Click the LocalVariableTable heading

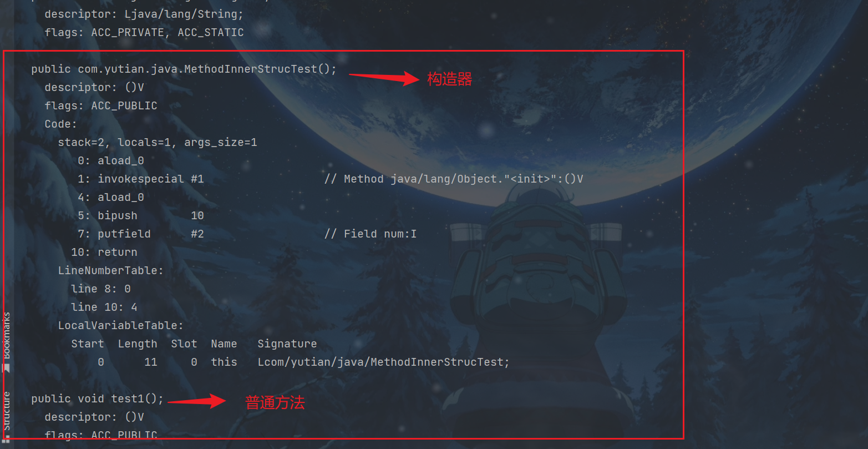[121, 325]
